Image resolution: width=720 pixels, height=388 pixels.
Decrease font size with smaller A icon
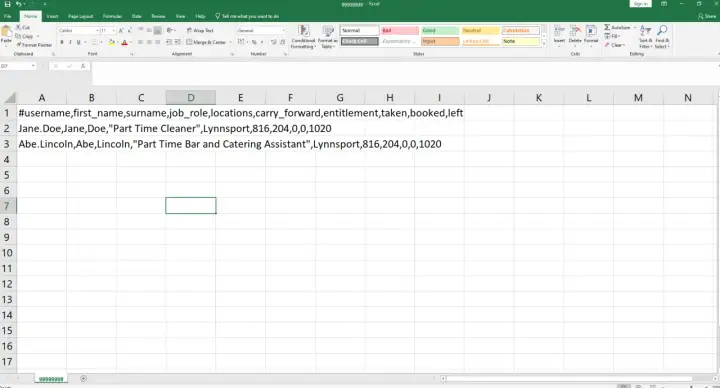(x=130, y=30)
